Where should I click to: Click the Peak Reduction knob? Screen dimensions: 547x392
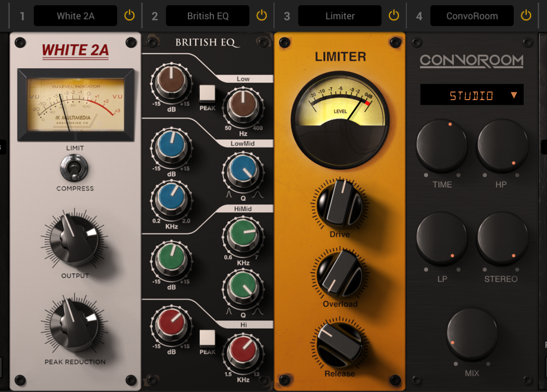(x=74, y=325)
